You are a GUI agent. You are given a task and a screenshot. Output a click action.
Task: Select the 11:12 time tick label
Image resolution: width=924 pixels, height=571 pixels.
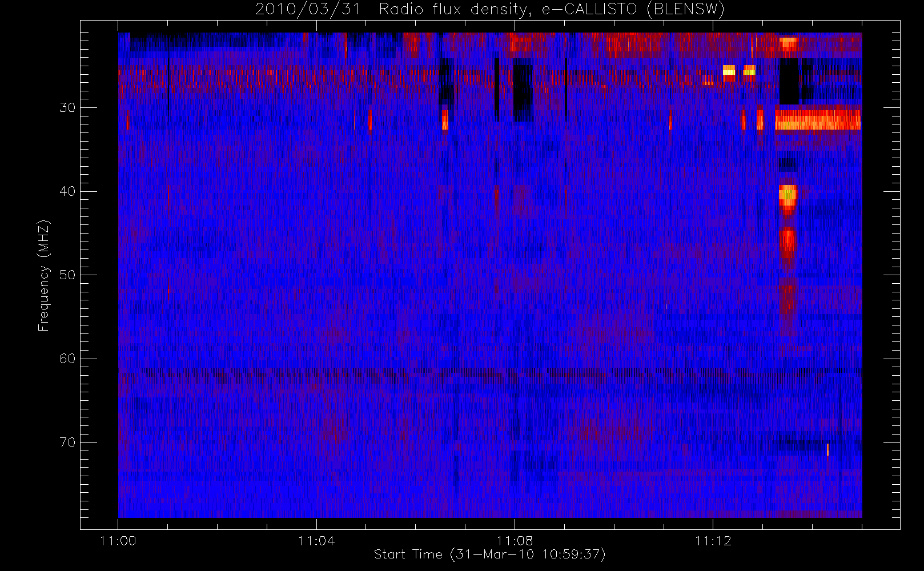point(713,541)
